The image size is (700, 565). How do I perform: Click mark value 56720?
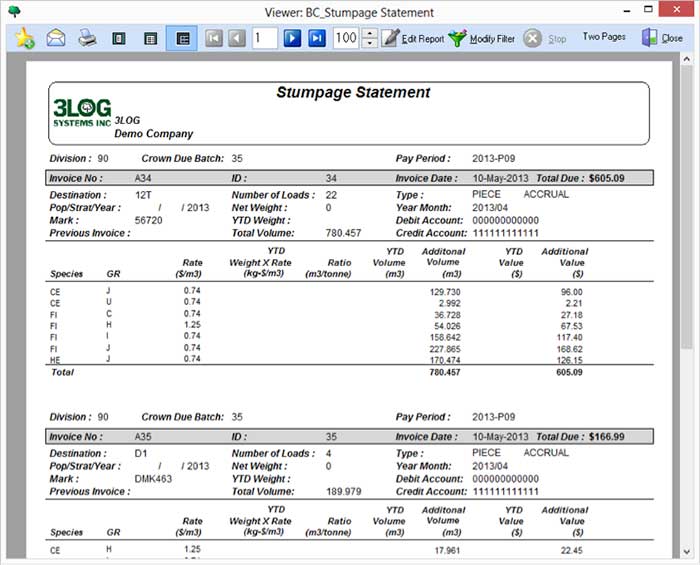[149, 220]
